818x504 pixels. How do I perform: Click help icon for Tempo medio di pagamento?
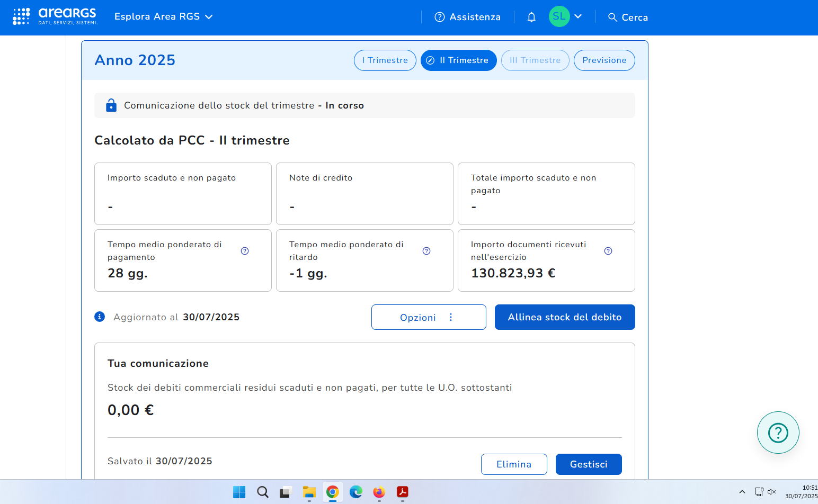245,251
